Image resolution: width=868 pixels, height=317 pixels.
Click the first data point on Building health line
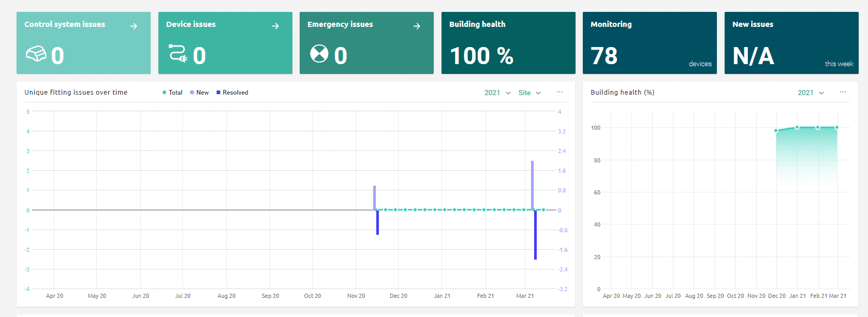click(776, 131)
